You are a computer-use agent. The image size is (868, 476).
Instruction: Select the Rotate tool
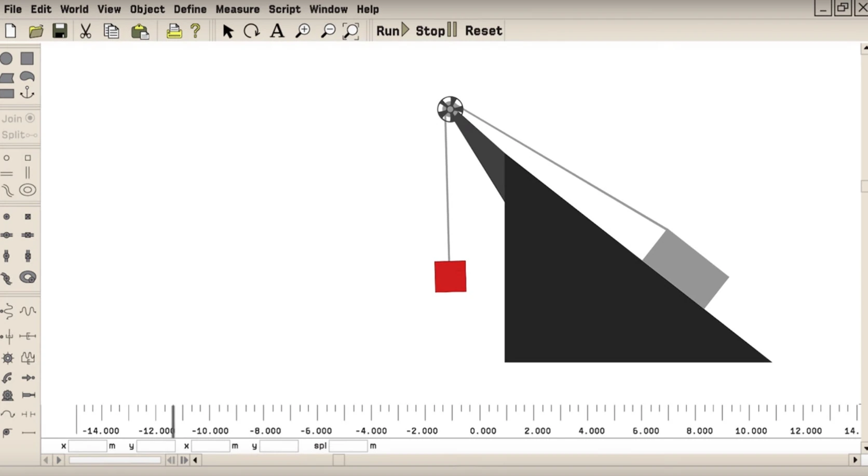[252, 31]
